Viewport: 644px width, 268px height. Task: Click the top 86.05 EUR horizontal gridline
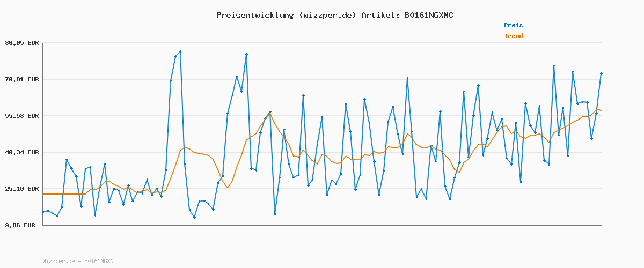tap(322, 43)
